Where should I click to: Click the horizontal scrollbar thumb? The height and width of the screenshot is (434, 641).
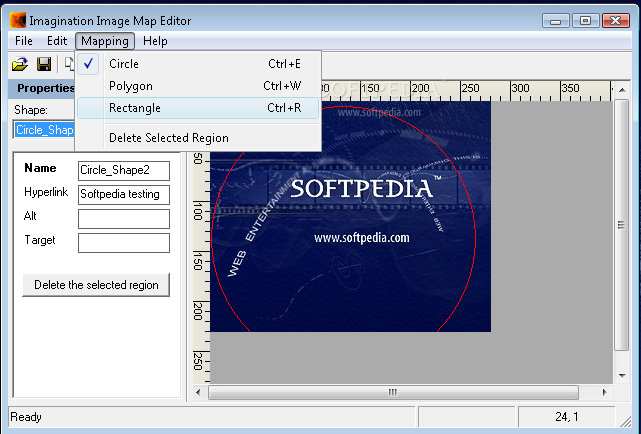393,392
